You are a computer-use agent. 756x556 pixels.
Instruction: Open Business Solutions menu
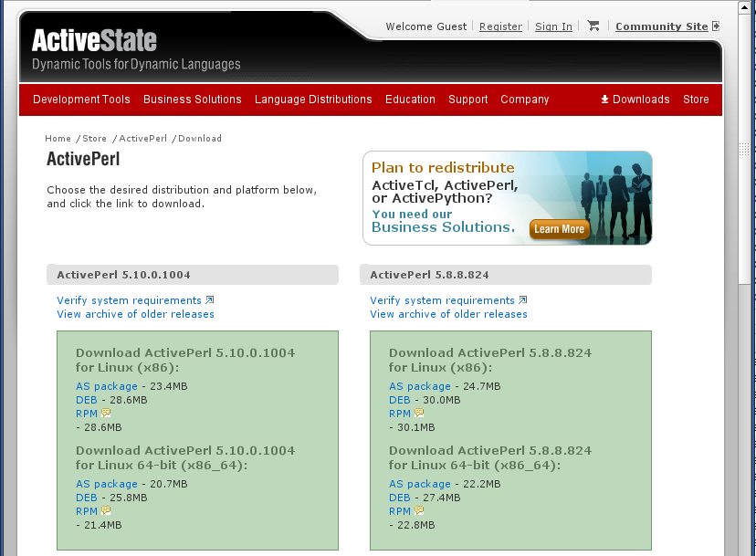tap(193, 100)
